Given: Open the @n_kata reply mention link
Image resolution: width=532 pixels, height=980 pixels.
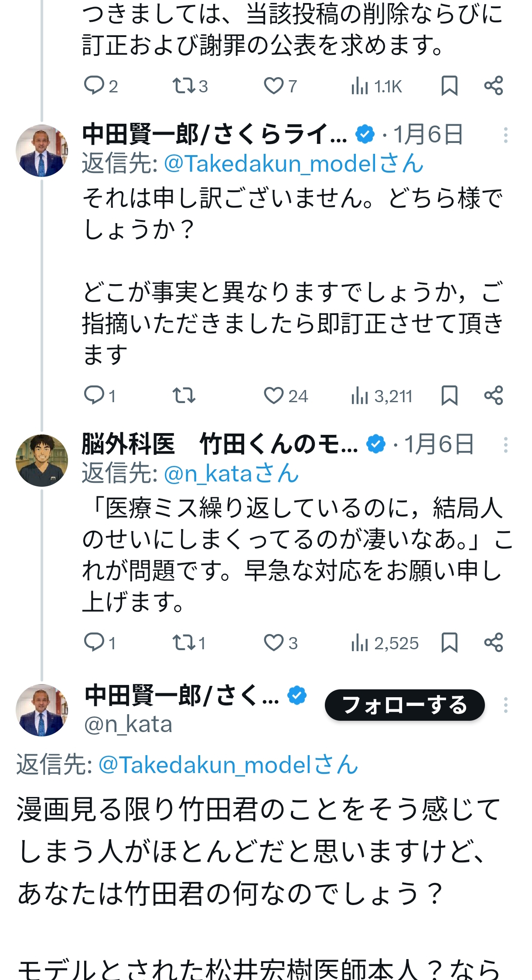Looking at the screenshot, I should point(231,474).
